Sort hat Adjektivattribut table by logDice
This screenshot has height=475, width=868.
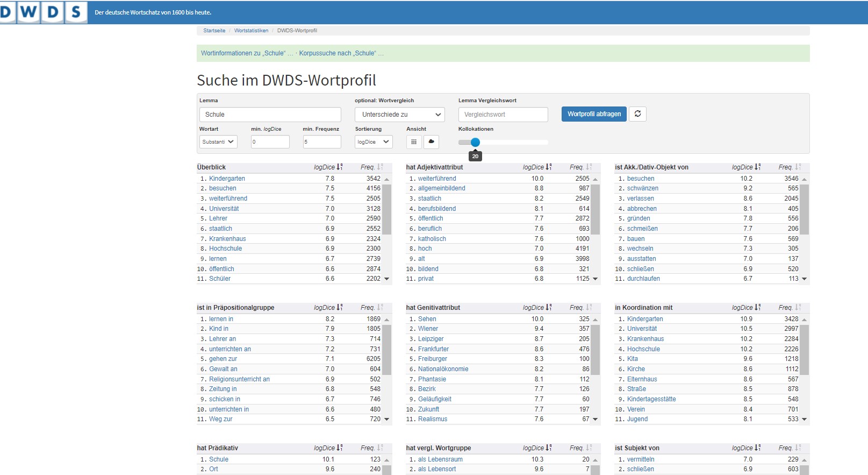tap(537, 167)
